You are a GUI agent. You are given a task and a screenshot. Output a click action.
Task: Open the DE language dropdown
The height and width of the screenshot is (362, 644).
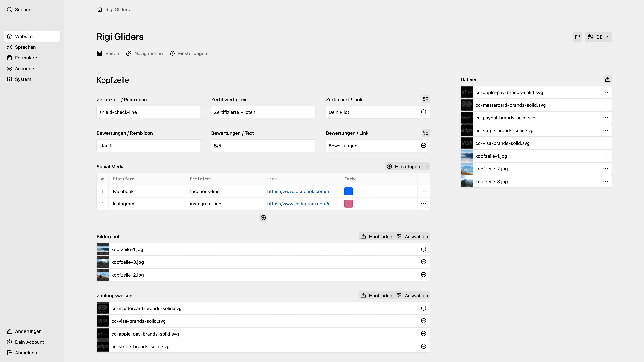tap(598, 37)
